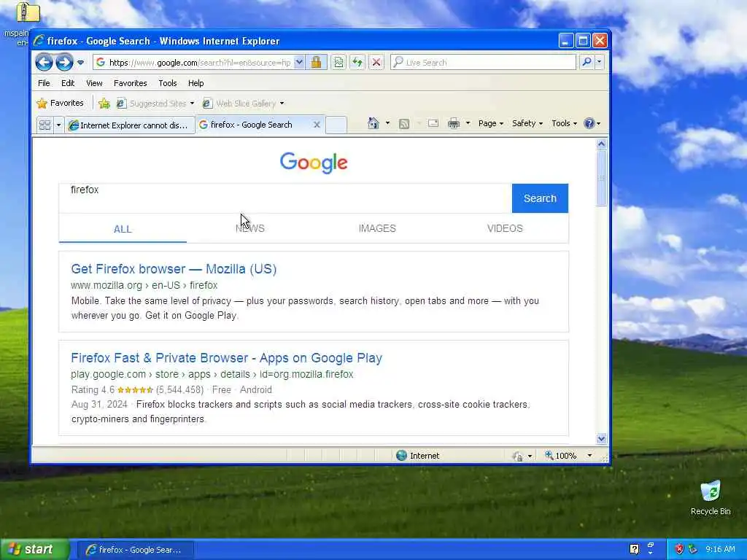This screenshot has width=747, height=560.
Task: Select the ALL results tab
Action: (x=123, y=228)
